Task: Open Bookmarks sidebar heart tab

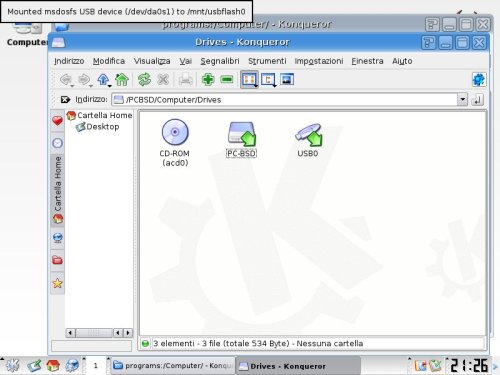Action: [x=57, y=121]
